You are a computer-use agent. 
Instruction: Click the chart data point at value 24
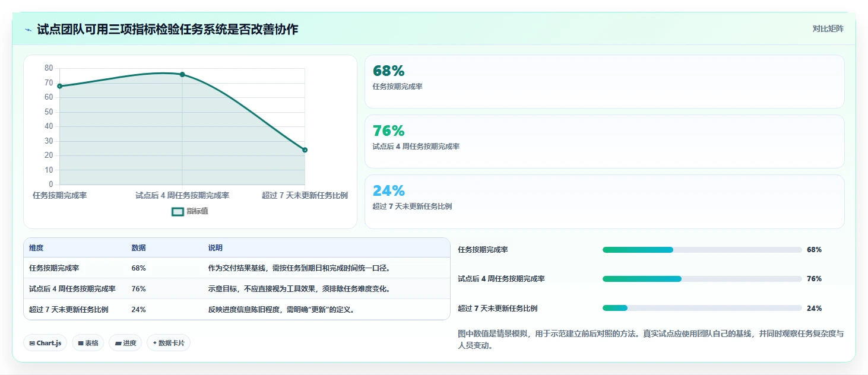(x=305, y=150)
